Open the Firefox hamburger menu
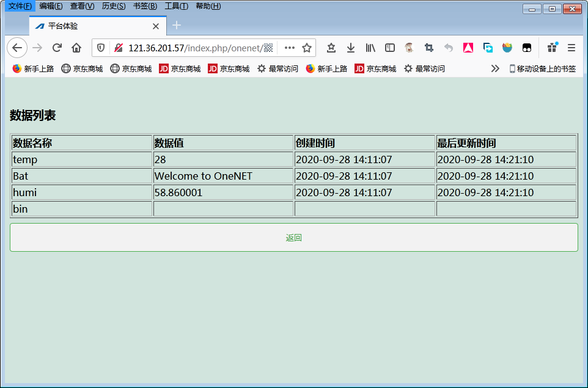Viewport: 588px width, 388px height. [x=571, y=48]
